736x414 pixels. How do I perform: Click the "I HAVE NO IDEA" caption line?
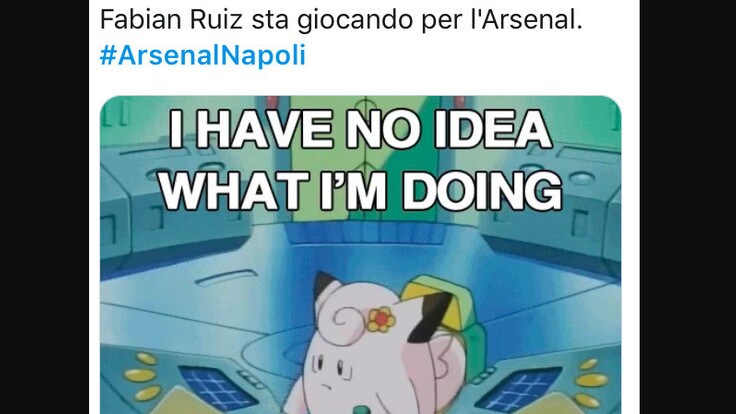360,129
